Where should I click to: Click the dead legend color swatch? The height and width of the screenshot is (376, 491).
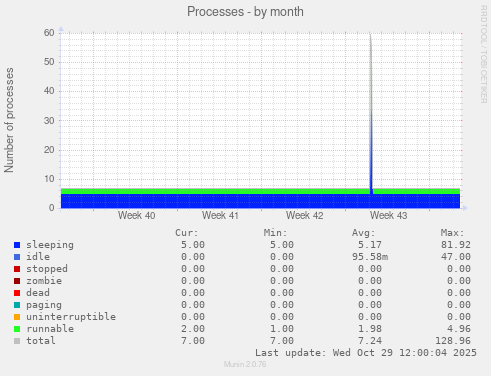coord(17,293)
